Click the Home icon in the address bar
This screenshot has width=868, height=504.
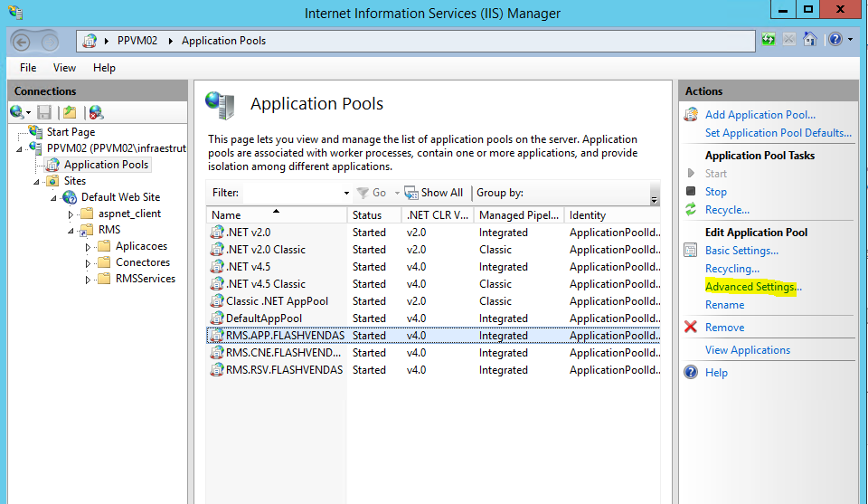(x=810, y=40)
